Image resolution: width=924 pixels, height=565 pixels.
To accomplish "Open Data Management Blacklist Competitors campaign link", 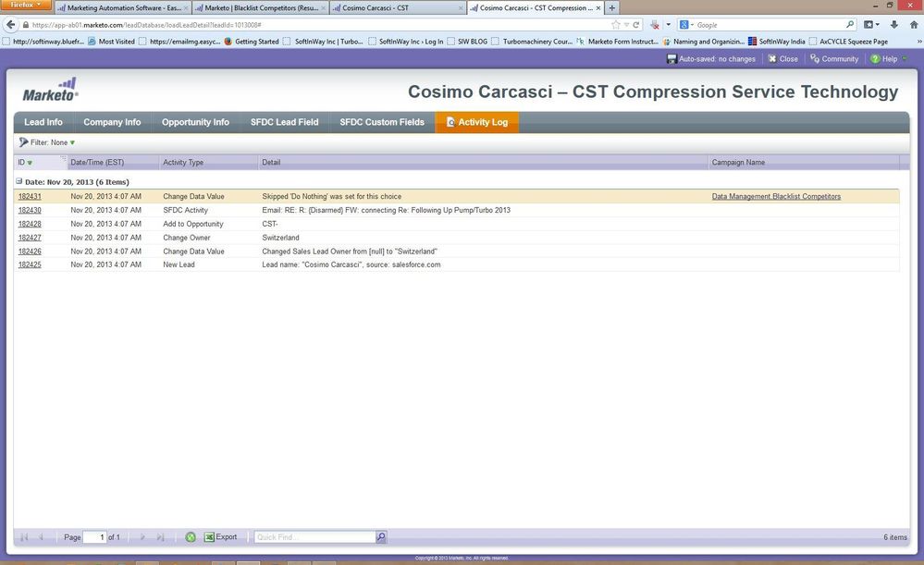I will [776, 197].
